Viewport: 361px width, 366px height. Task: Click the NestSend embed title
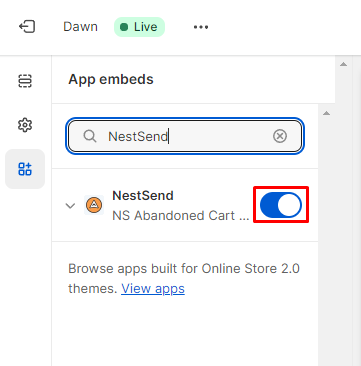(143, 195)
